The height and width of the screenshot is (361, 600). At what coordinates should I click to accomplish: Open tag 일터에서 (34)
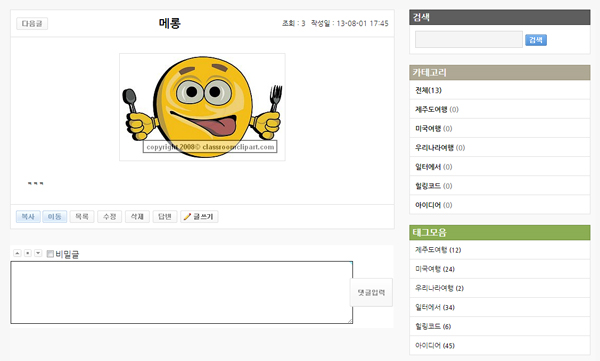[x=435, y=307]
